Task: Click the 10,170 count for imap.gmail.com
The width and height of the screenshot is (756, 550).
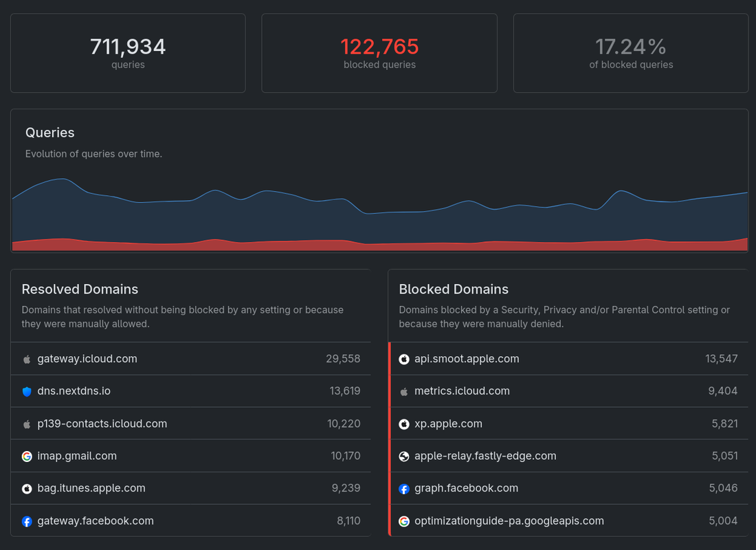Action: (346, 456)
